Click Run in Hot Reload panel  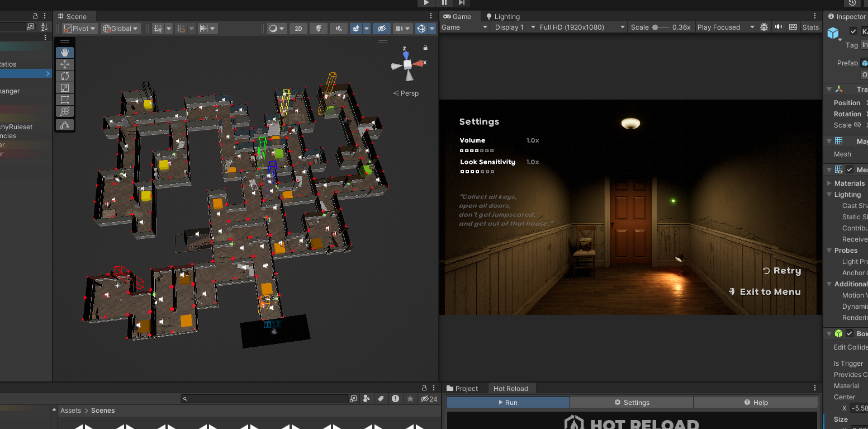(507, 402)
